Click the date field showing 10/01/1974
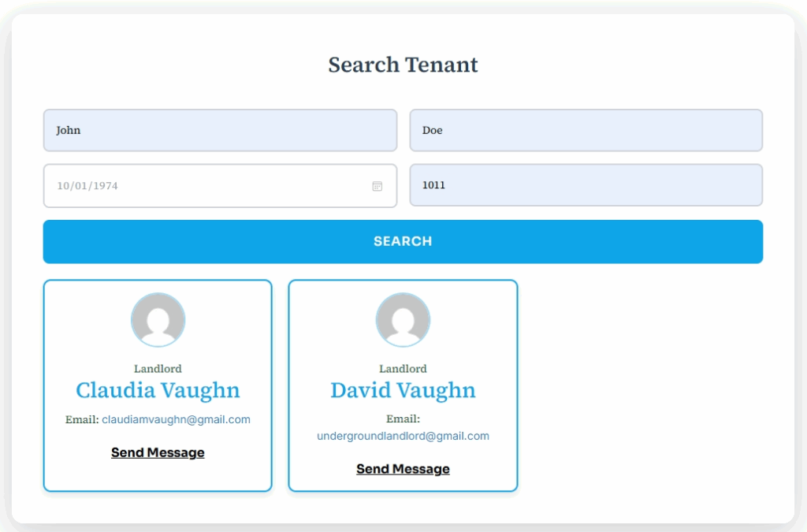 (205, 186)
